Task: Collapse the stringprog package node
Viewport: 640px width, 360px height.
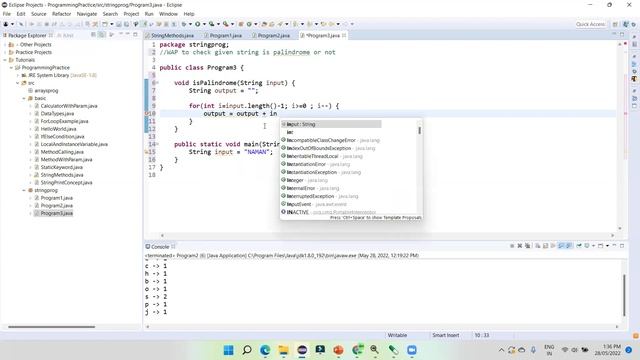Action: (24, 190)
